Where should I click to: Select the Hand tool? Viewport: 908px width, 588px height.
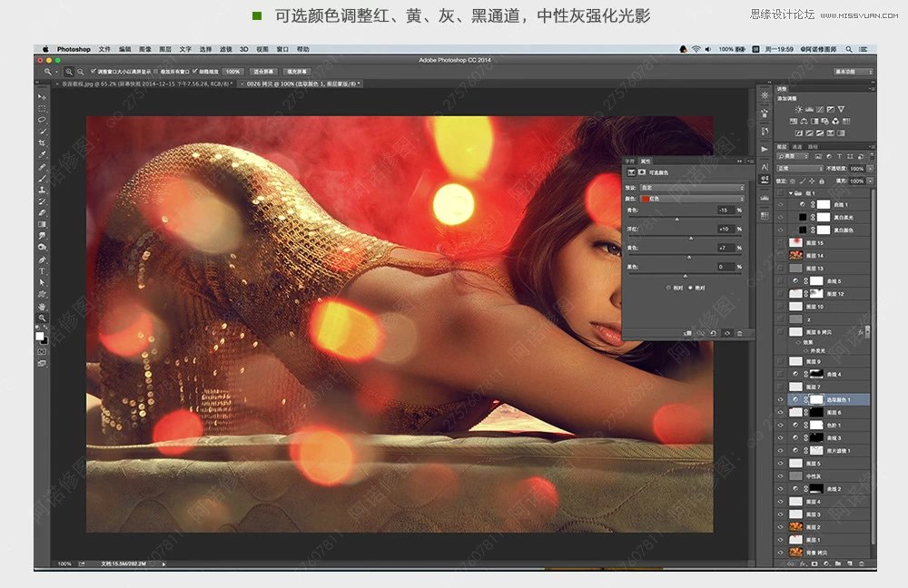(42, 306)
